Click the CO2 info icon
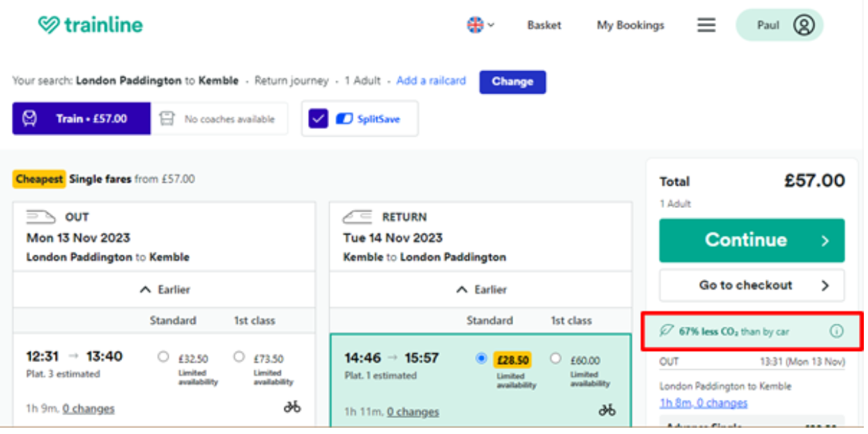 (x=836, y=331)
